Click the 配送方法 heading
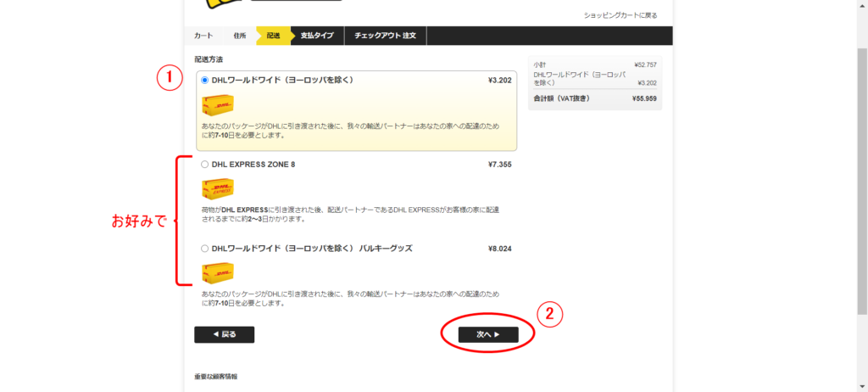Image resolution: width=868 pixels, height=392 pixels. click(x=209, y=59)
